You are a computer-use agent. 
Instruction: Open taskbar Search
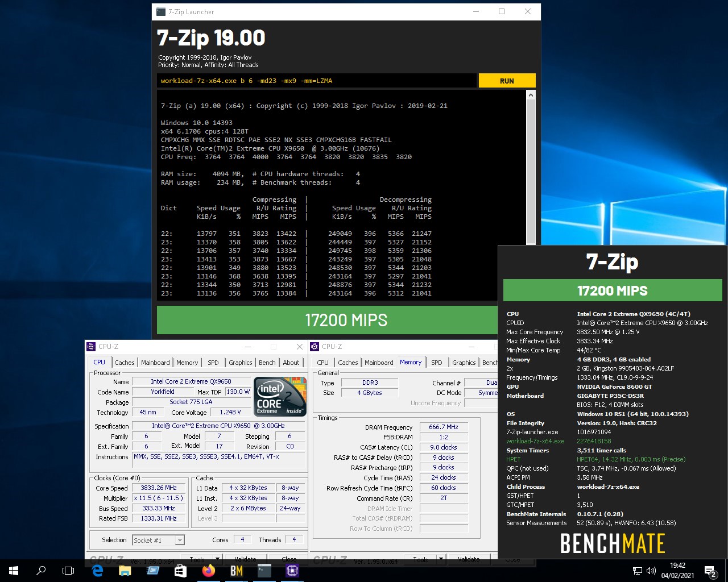pyautogui.click(x=41, y=571)
